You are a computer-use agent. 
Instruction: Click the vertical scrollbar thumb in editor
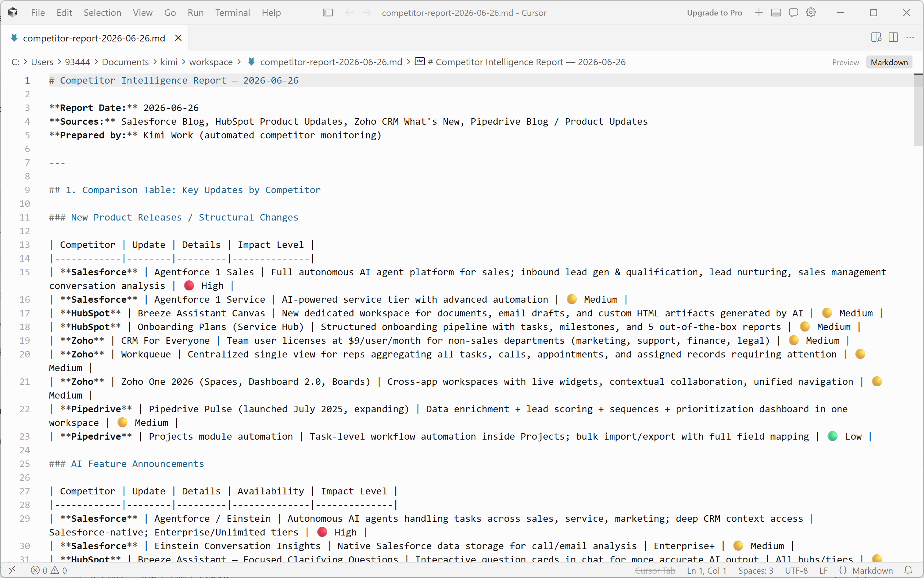(x=918, y=110)
